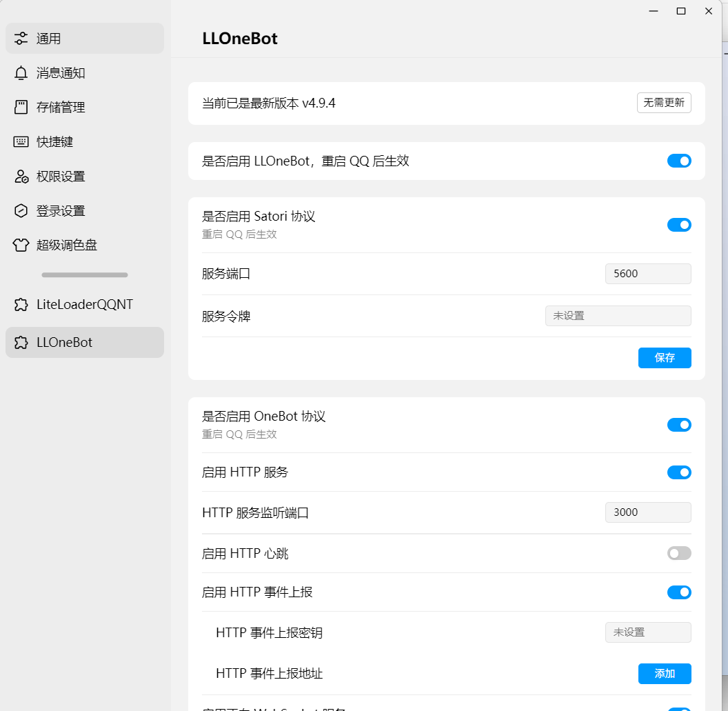The image size is (728, 711).
Task: Click the 当前已是最新版本 v4.9.4 text
Action: click(269, 103)
